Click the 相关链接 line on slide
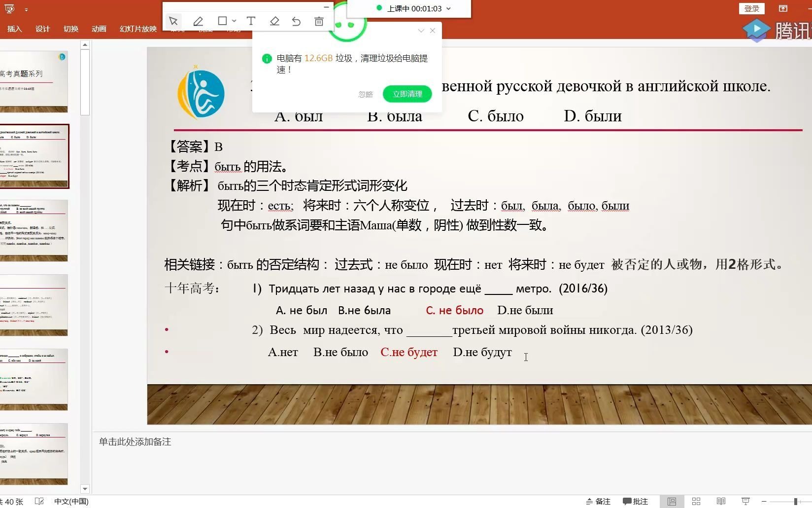The width and height of the screenshot is (812, 508). 474,265
